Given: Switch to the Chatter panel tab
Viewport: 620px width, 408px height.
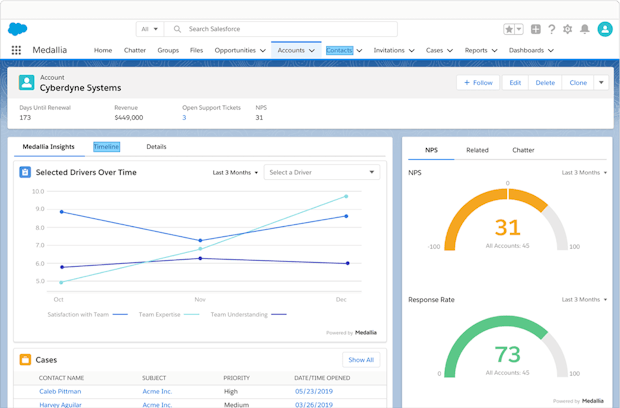Looking at the screenshot, I should point(523,150).
